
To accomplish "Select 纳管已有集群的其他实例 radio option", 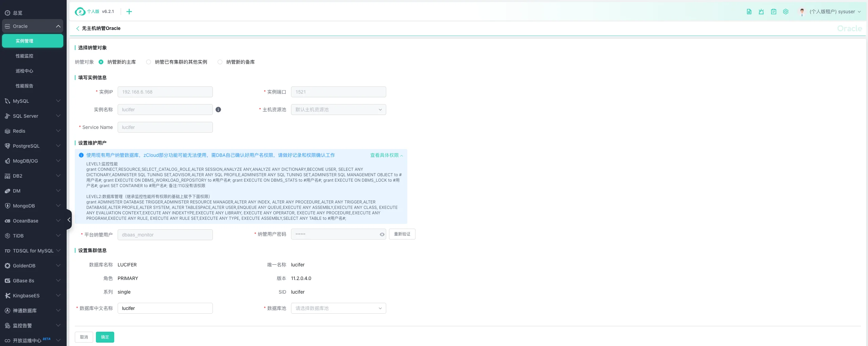I will click(149, 62).
